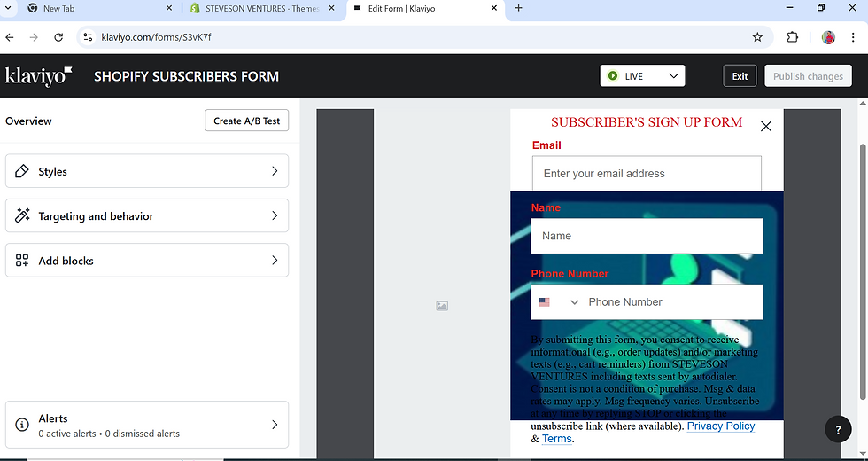This screenshot has height=461, width=868.
Task: Click the Styles paintbrush icon
Action: pos(22,171)
